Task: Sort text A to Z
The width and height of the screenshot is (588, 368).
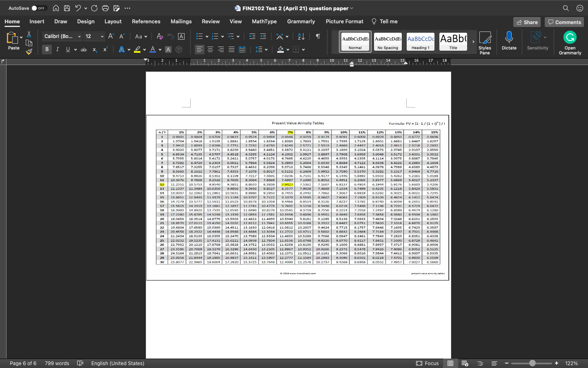Action: tap(301, 36)
